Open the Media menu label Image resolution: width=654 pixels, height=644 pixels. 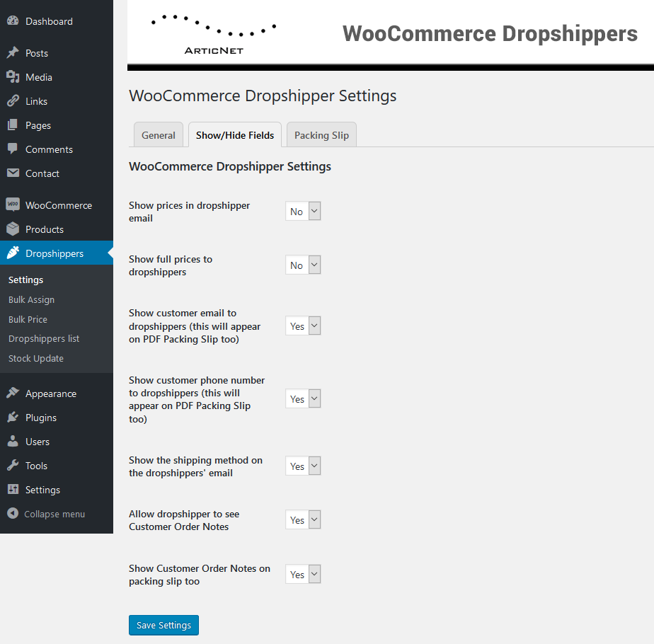[39, 77]
